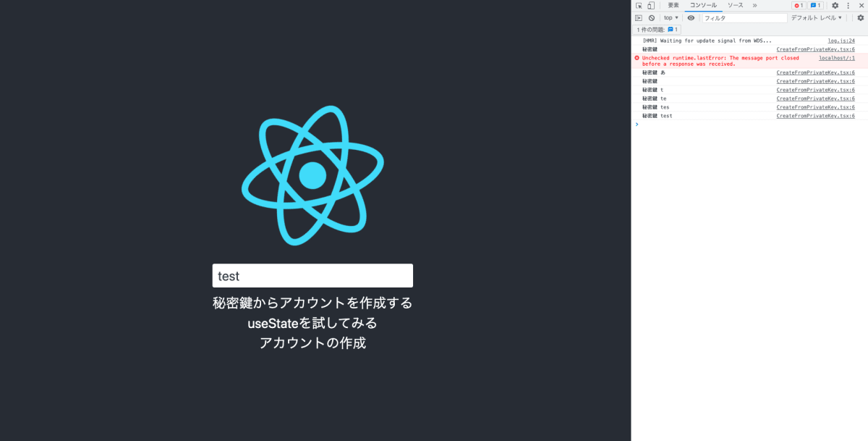The height and width of the screenshot is (441, 868).
Task: Open the localhost/:1 source link
Action: click(x=837, y=58)
